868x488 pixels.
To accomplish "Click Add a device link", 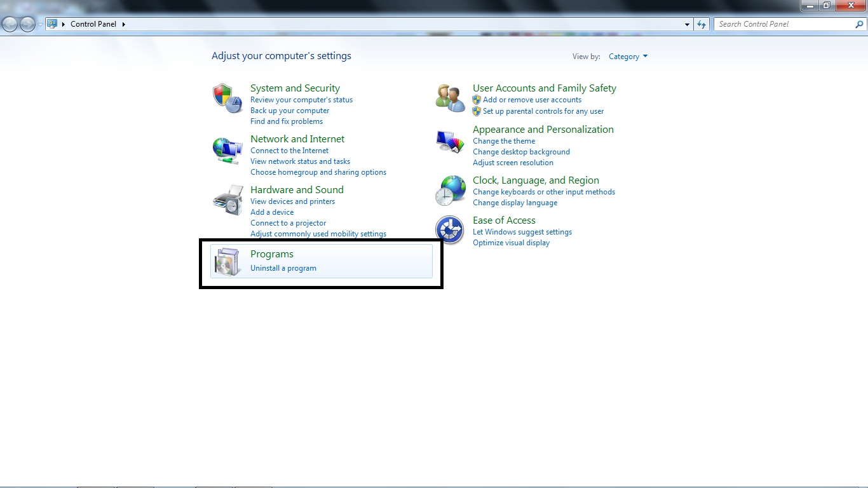I will (x=272, y=212).
